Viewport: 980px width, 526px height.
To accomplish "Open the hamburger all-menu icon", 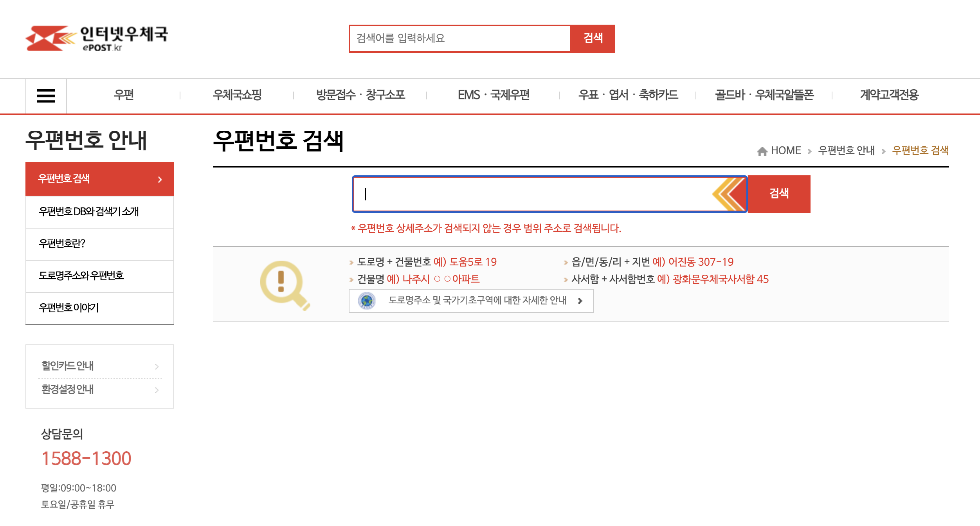I will tap(46, 95).
